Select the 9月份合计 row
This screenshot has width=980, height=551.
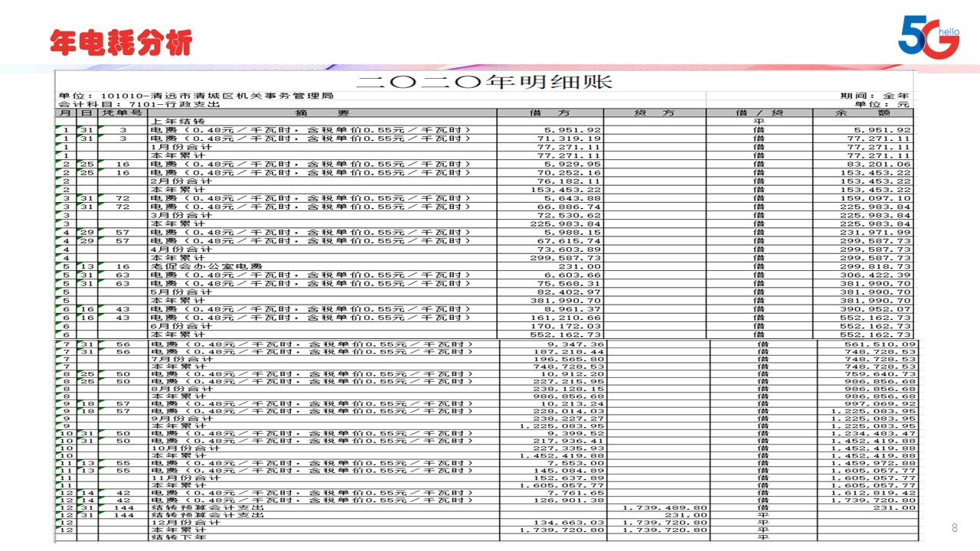click(x=488, y=419)
